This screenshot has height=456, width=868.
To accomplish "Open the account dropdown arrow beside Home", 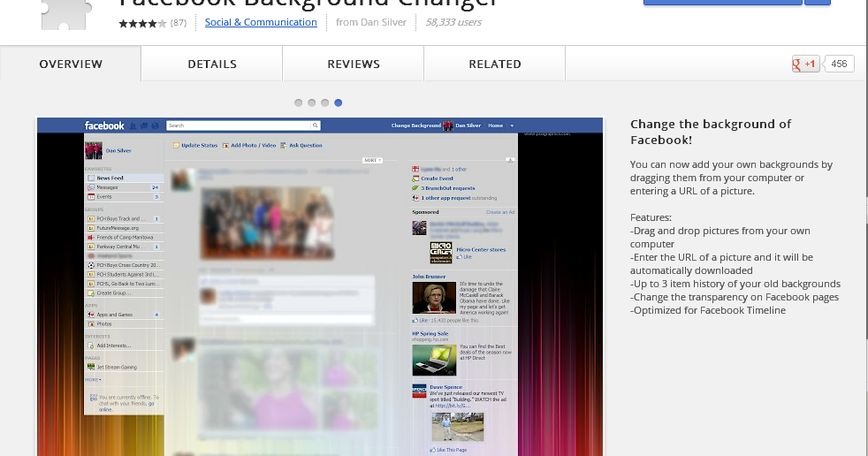I will click(512, 125).
